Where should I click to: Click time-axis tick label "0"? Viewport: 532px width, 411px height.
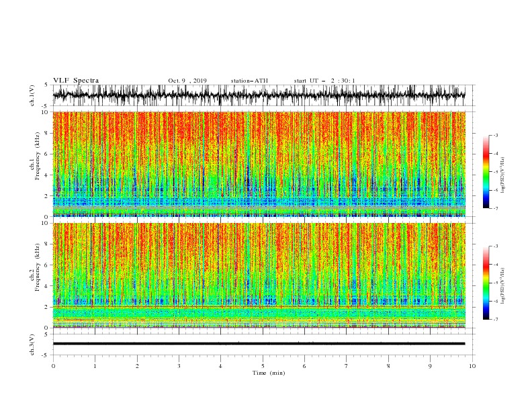(x=53, y=366)
